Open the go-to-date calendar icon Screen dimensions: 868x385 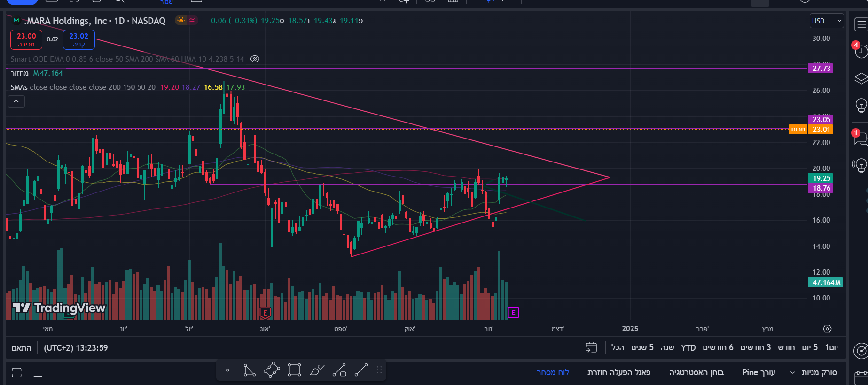tap(591, 347)
